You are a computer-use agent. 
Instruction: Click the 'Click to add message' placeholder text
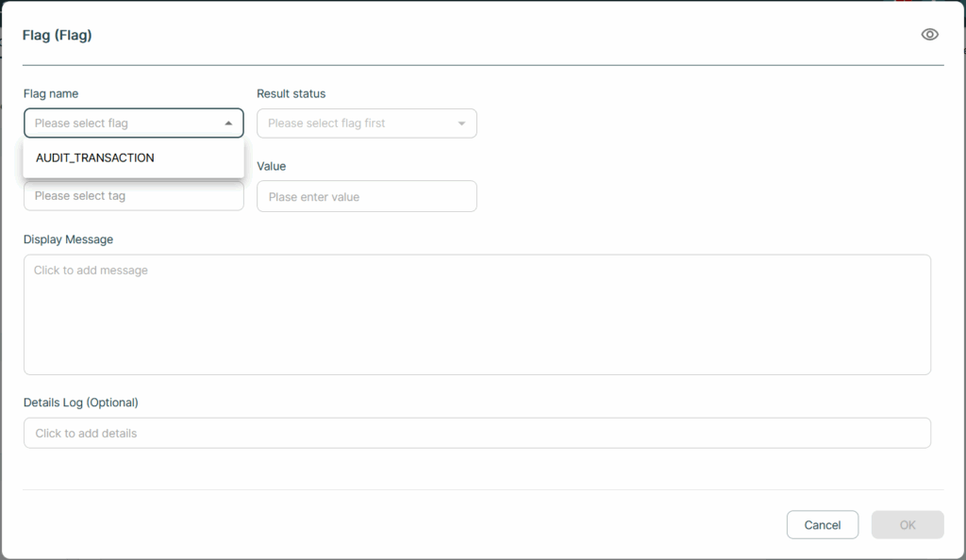coord(91,271)
